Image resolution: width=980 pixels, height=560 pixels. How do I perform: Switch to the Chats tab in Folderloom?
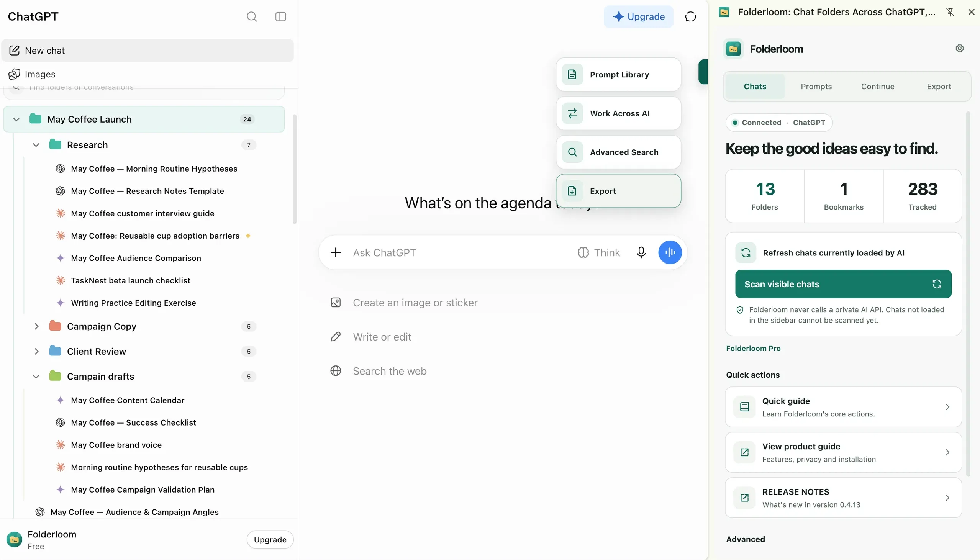point(755,87)
